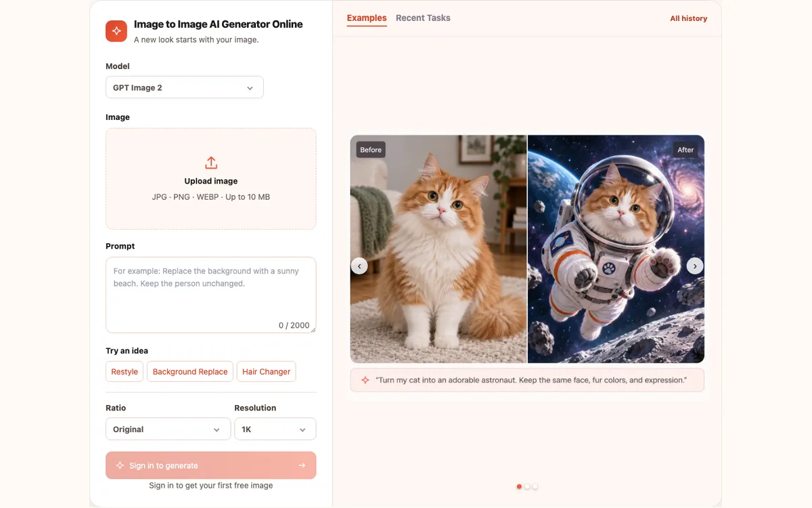Click the After astronaut cat image

[616, 249]
